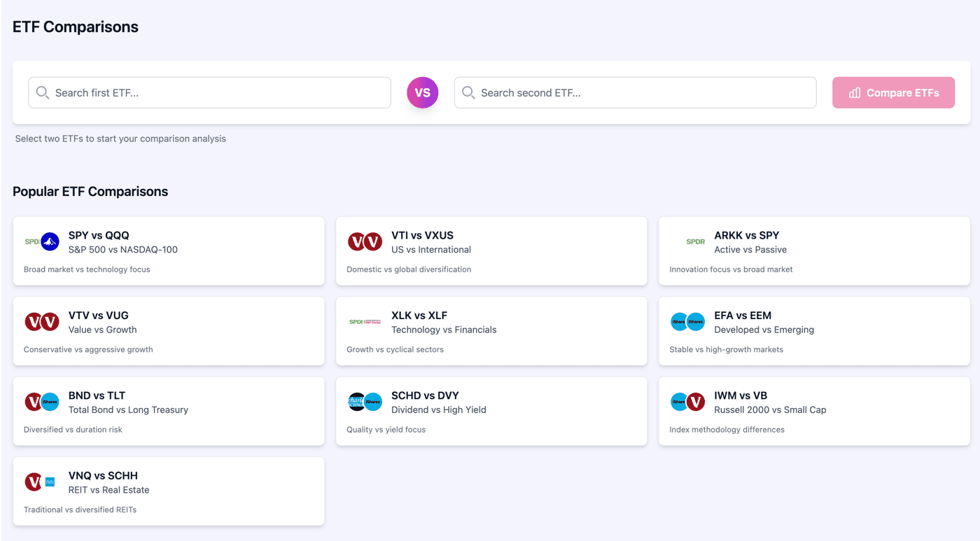The width and height of the screenshot is (980, 541).
Task: Click the SPDR logo on ARKK vs SPY card
Action: coord(695,242)
